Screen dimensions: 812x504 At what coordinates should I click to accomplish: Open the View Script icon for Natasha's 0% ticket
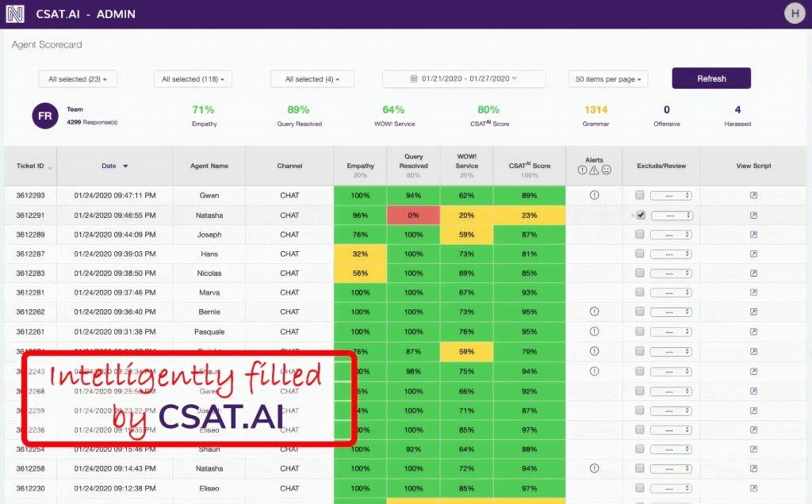coord(753,215)
